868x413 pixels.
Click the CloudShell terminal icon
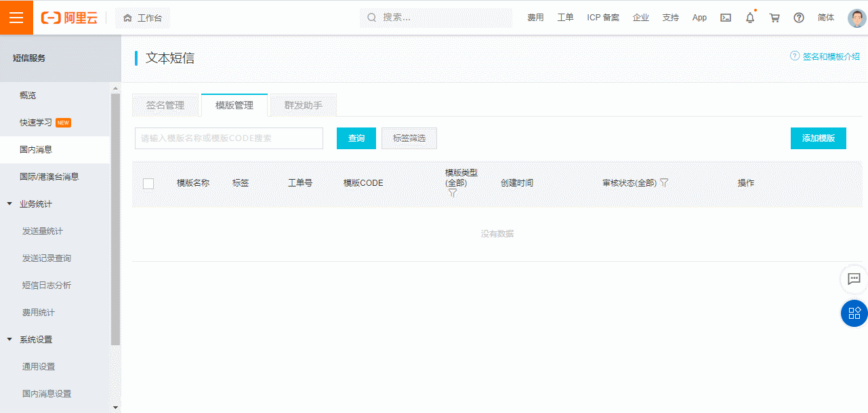point(725,17)
